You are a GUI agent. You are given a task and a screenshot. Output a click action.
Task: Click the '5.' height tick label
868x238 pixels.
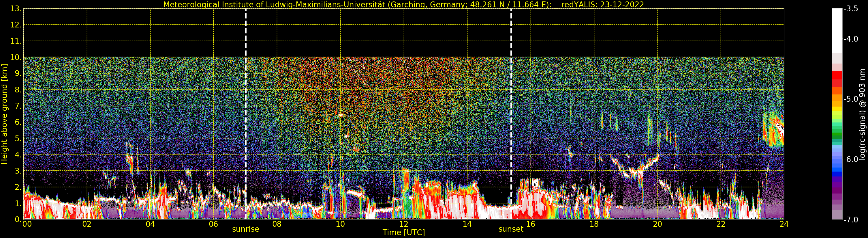pos(18,138)
